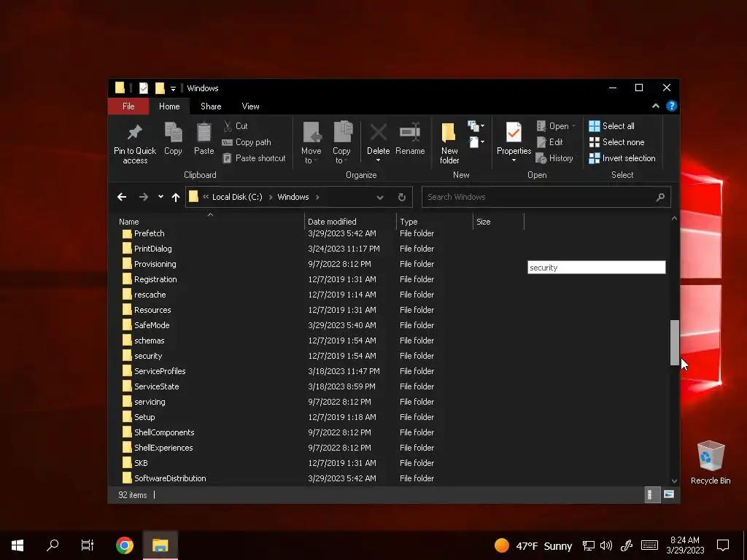Click the History command

coord(554,158)
